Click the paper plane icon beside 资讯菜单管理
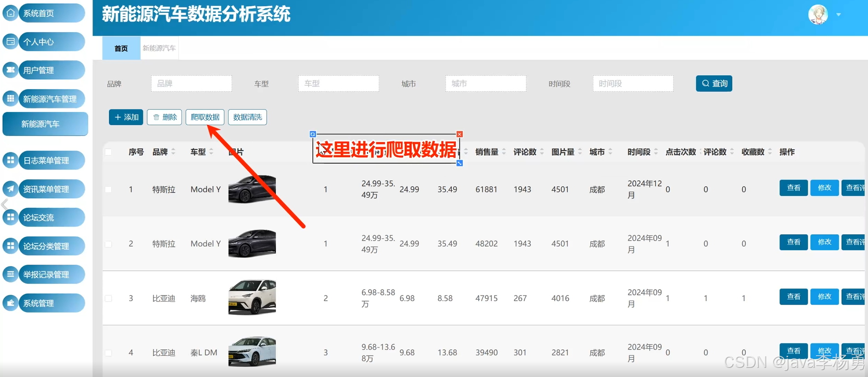This screenshot has width=868, height=377. (x=11, y=188)
